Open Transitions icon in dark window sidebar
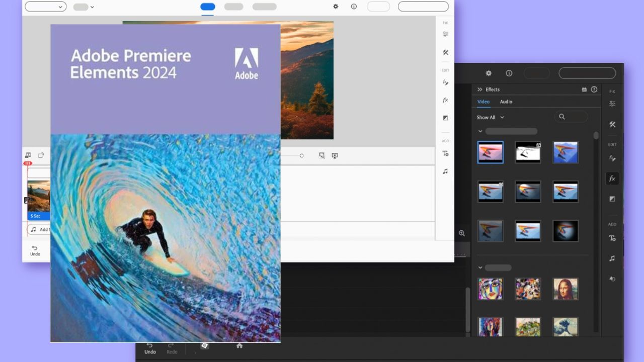This screenshot has width=644, height=362. pyautogui.click(x=612, y=199)
